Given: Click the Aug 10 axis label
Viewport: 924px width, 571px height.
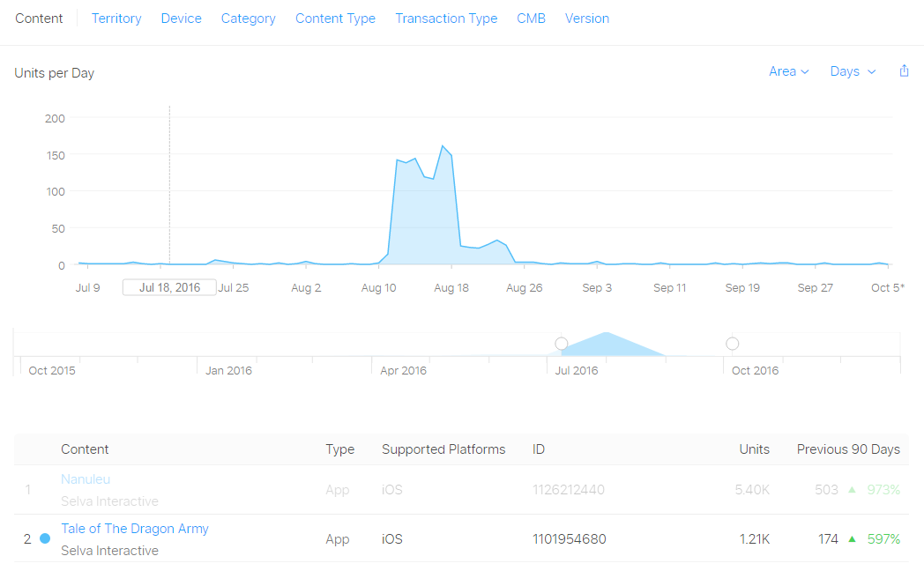Looking at the screenshot, I should (x=378, y=288).
